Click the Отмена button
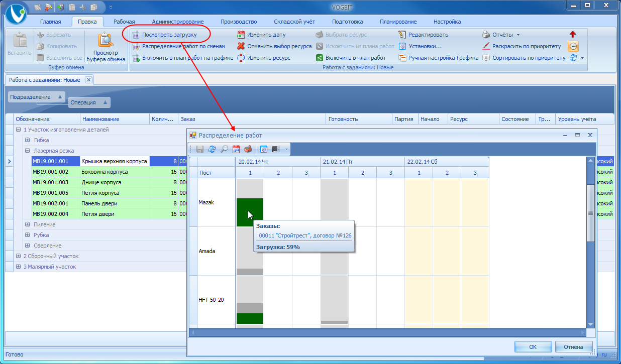Image resolution: width=621 pixels, height=364 pixels. tap(574, 347)
